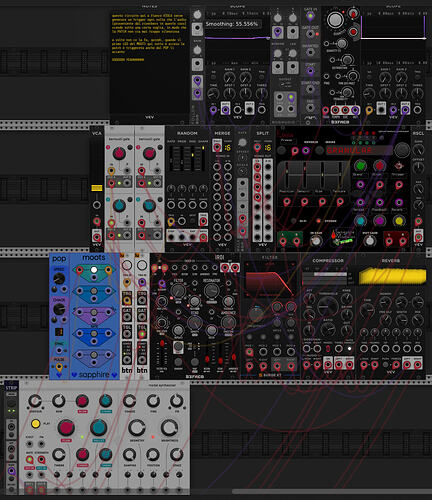
Task: Toggle the button in the dark blue moots channel
Action: 94,333
